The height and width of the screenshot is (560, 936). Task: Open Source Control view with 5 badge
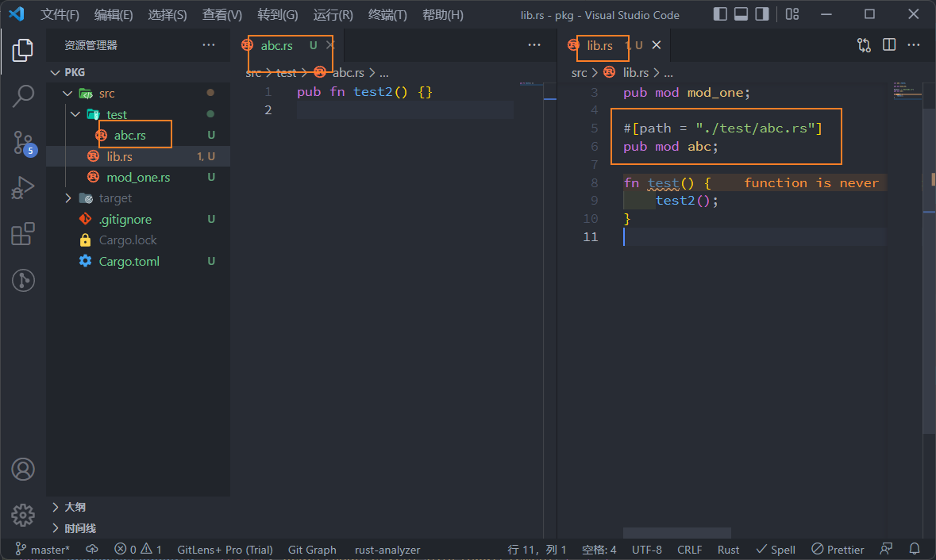[x=23, y=142]
